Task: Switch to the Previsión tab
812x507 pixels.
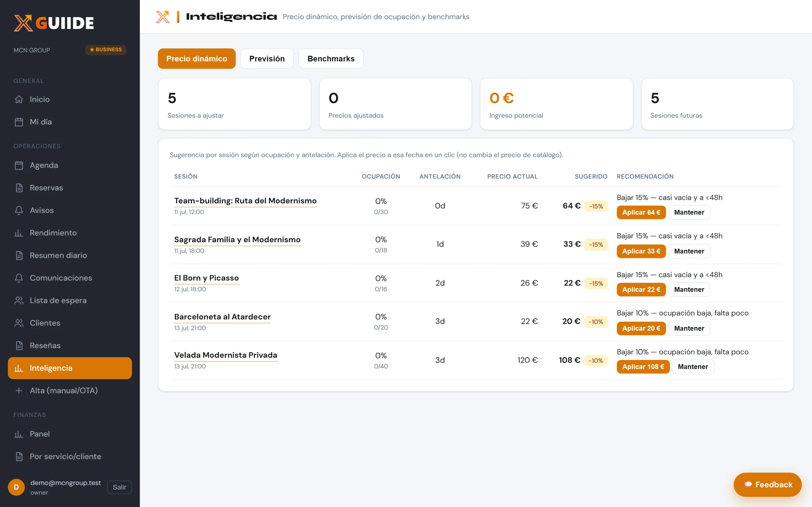Action: pyautogui.click(x=267, y=59)
